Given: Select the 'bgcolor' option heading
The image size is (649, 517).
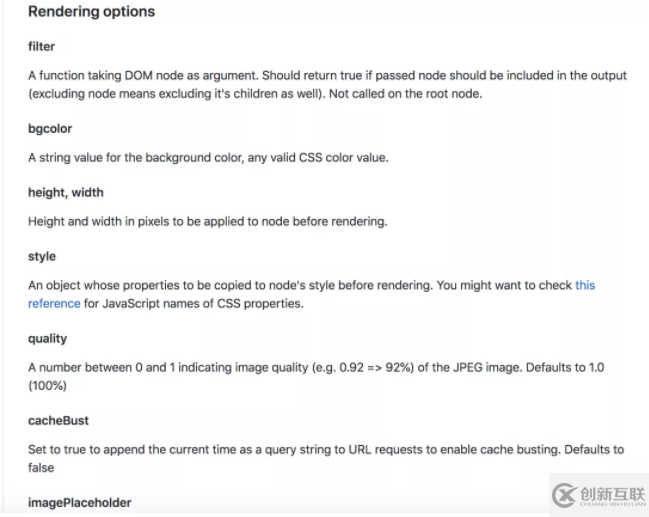Looking at the screenshot, I should (x=50, y=129).
